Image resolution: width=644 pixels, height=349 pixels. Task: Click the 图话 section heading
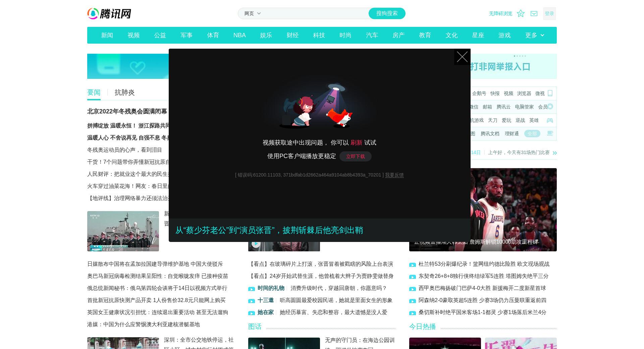click(255, 327)
